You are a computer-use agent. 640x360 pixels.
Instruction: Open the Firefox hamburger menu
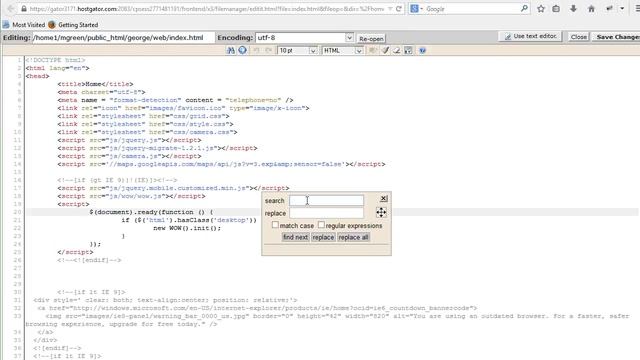pos(637,9)
